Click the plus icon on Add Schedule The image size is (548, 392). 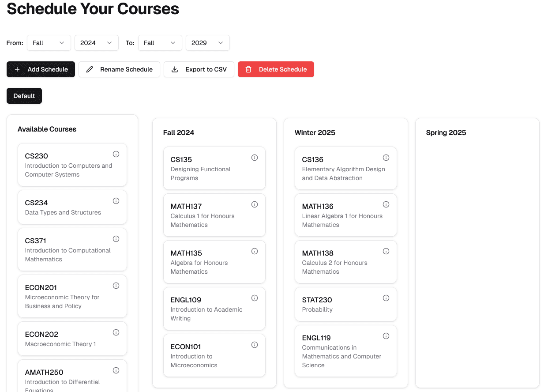tap(17, 69)
